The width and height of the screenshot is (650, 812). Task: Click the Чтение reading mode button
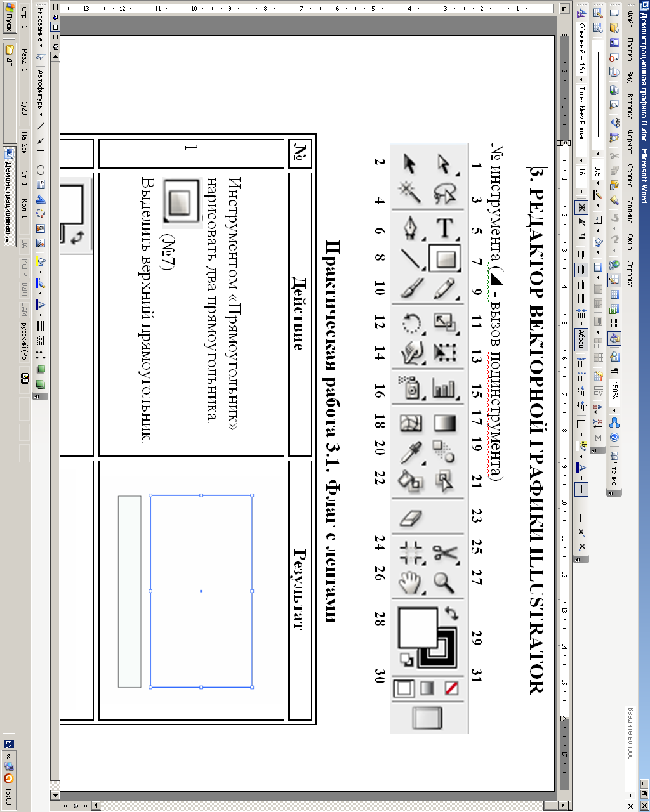coord(614,469)
